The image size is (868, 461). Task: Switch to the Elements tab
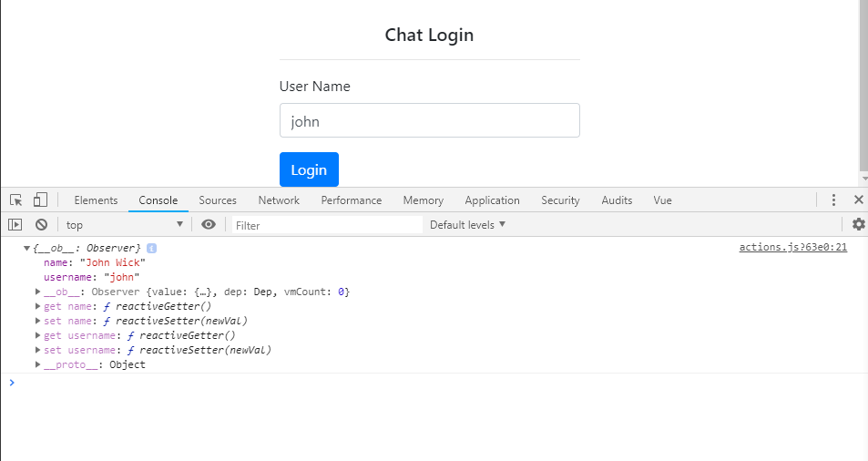[96, 200]
